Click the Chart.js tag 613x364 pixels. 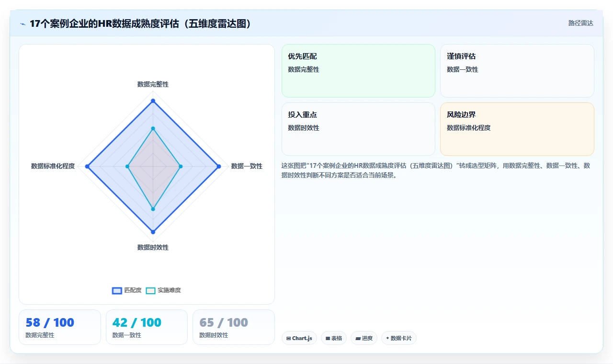(299, 338)
